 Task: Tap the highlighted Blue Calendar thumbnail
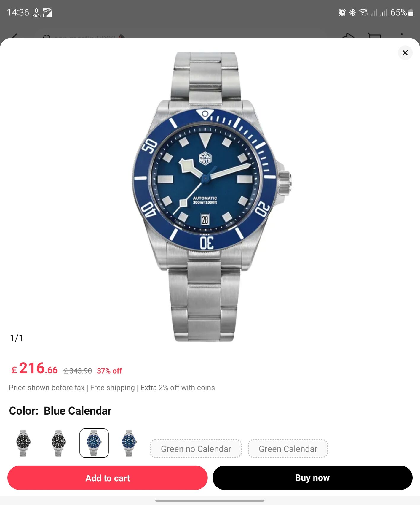click(x=94, y=443)
